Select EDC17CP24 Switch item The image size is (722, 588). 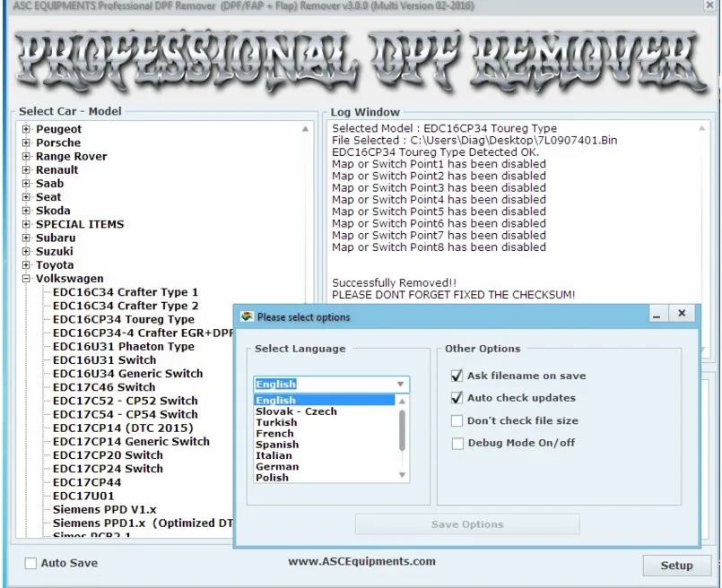tap(108, 469)
